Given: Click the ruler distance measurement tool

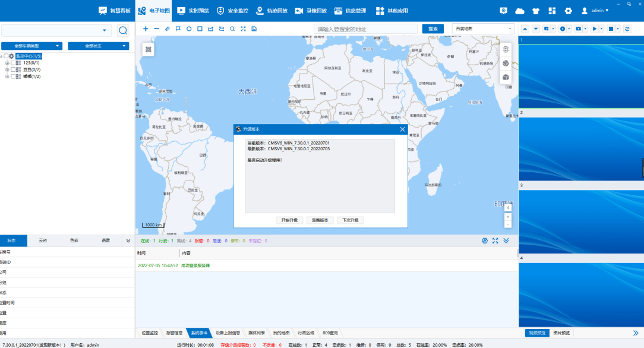Looking at the screenshot, I should [x=168, y=29].
